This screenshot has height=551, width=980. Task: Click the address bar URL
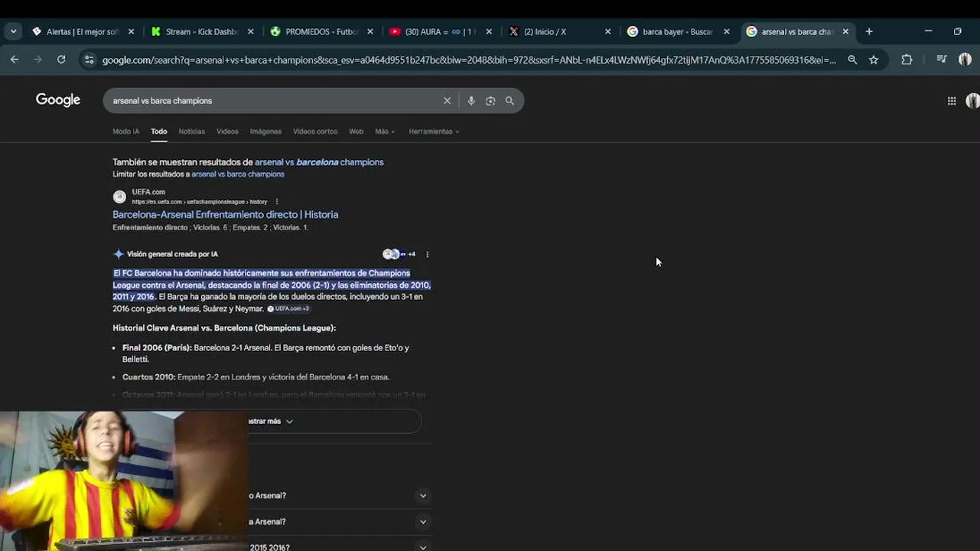pyautogui.click(x=468, y=60)
